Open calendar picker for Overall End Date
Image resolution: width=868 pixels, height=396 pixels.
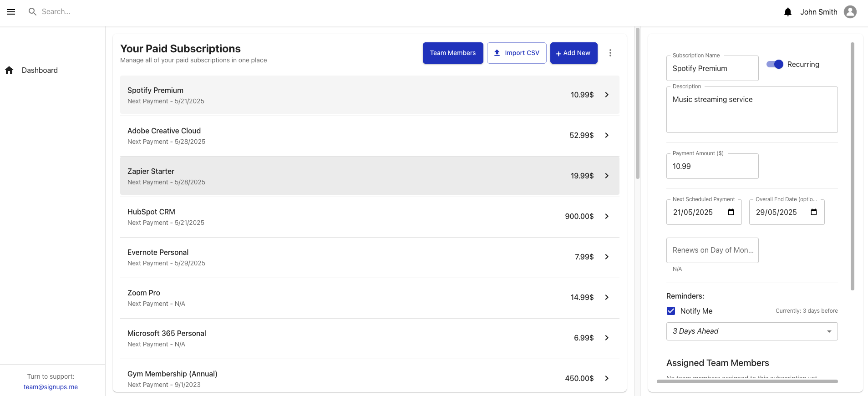coord(814,212)
